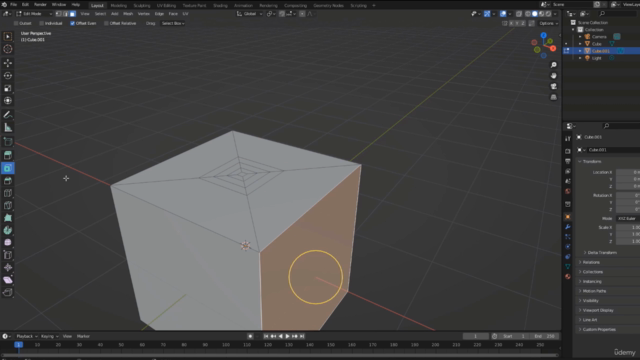Enable the Offset Relative checkbox

click(106, 23)
